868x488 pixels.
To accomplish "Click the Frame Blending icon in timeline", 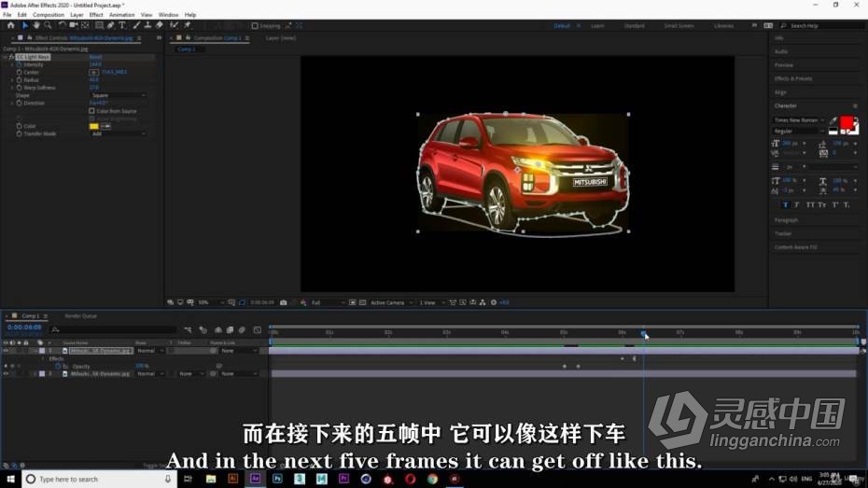I will [230, 329].
